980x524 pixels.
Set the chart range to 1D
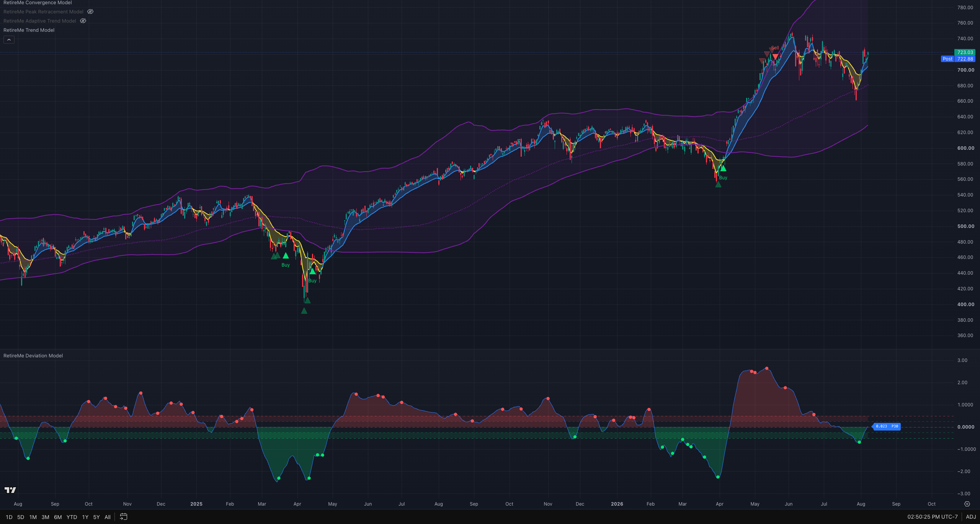[9, 517]
